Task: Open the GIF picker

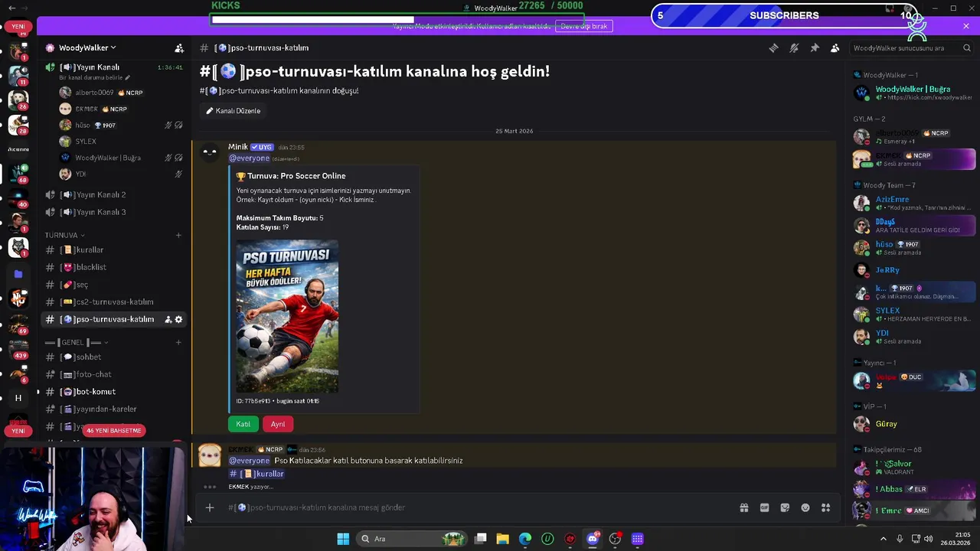Action: coord(764,507)
